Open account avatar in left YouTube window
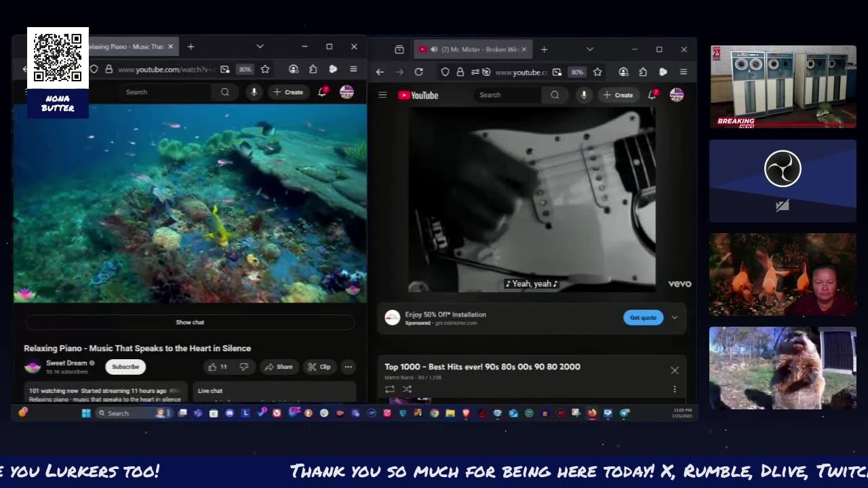 click(x=347, y=92)
